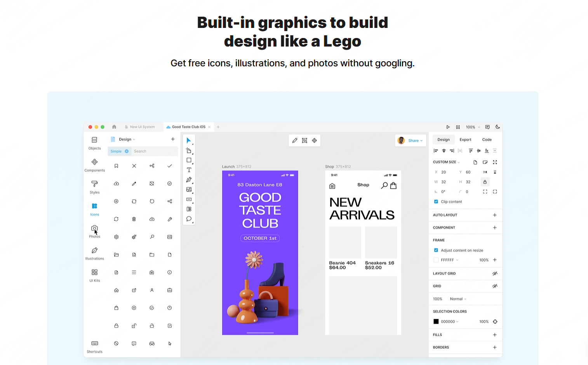Toggle Adjust content on resize checkbox

pyautogui.click(x=436, y=251)
